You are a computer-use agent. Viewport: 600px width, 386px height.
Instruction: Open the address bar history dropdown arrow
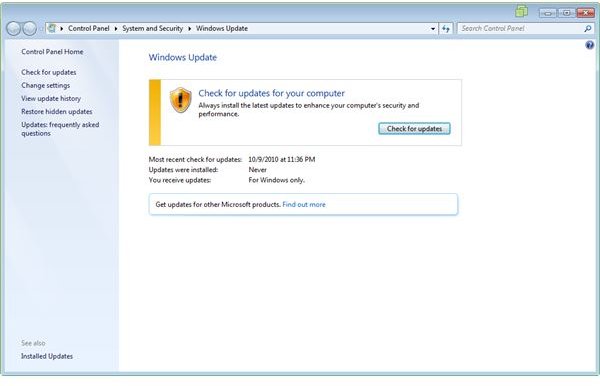(x=433, y=29)
